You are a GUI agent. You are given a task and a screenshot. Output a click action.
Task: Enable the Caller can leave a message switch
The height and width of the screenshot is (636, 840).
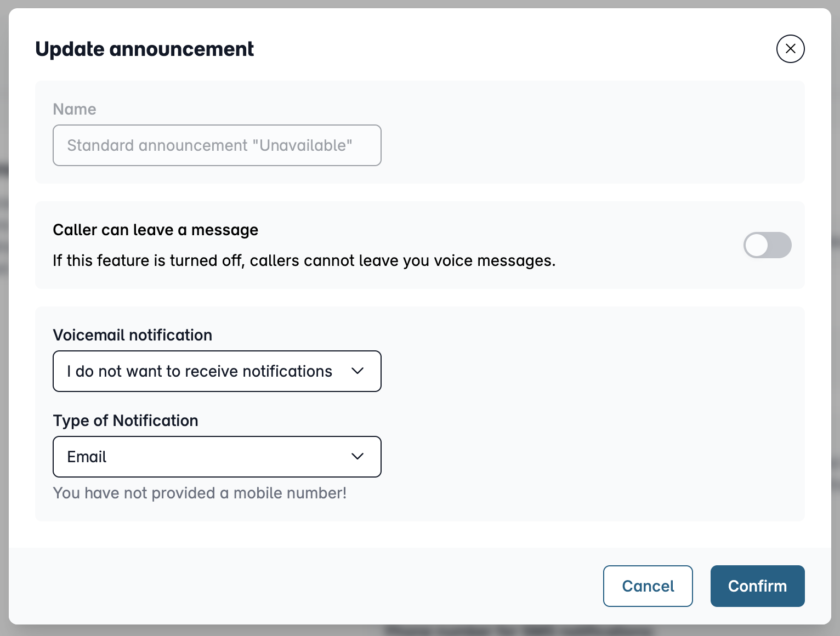click(767, 245)
